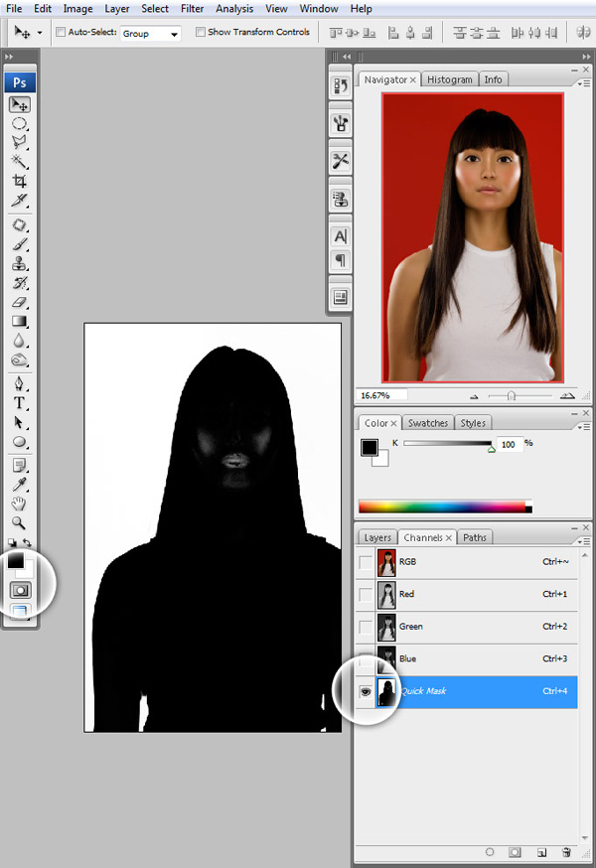This screenshot has height=868, width=596.
Task: Click the K value input field
Action: [x=510, y=444]
